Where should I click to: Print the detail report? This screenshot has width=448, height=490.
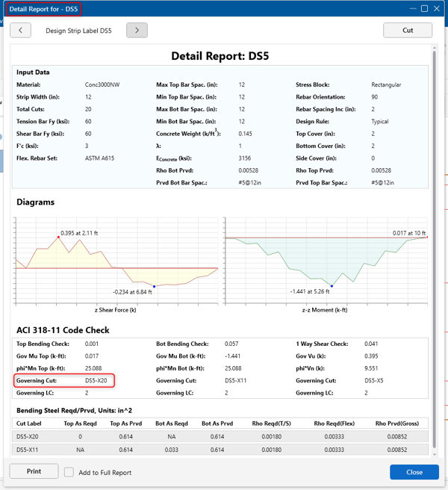(x=34, y=472)
